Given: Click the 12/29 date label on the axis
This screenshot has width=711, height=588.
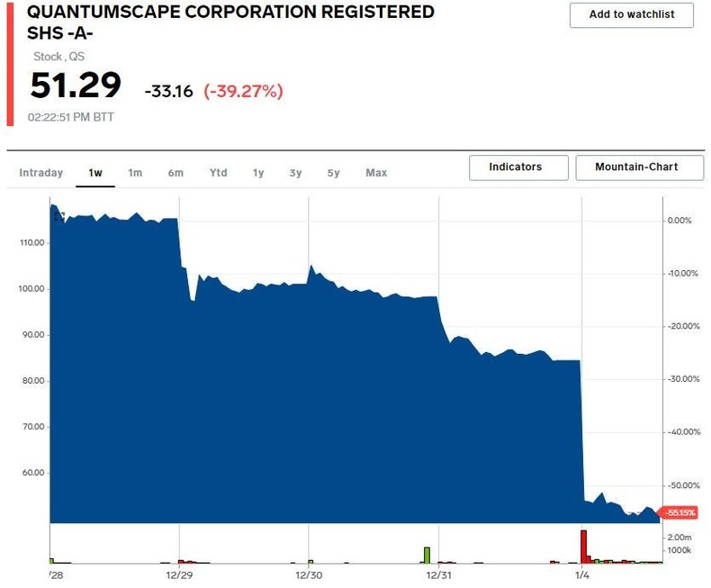Looking at the screenshot, I should click(x=179, y=574).
